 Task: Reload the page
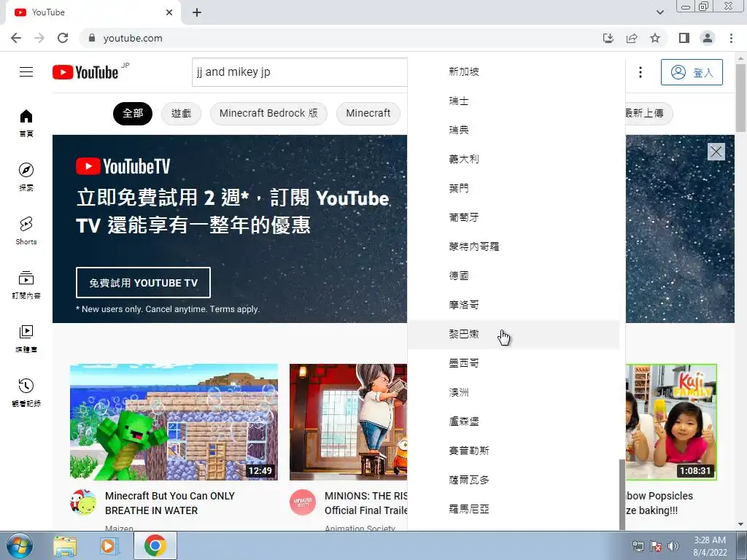[x=63, y=38]
